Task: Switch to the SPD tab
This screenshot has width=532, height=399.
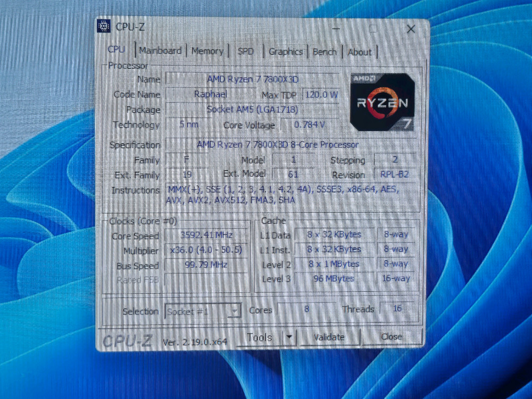Action: [x=245, y=51]
